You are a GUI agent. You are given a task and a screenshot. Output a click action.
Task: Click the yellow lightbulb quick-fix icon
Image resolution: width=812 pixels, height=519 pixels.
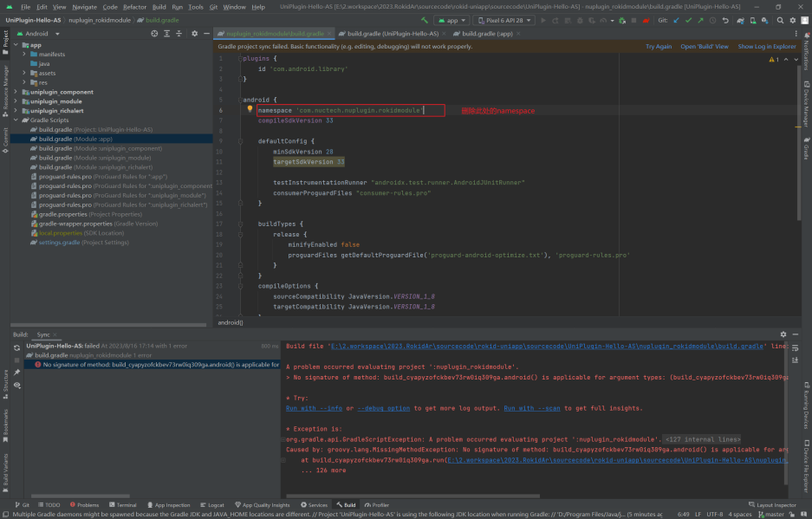(250, 109)
